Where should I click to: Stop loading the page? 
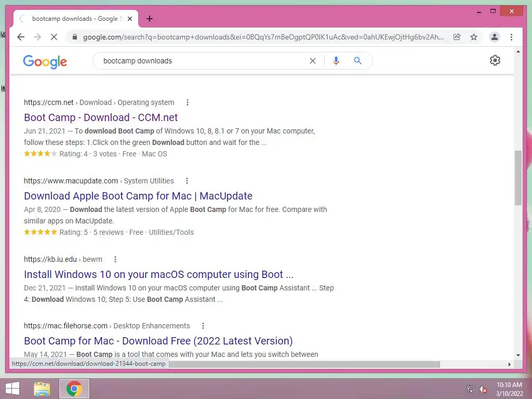pos(54,37)
